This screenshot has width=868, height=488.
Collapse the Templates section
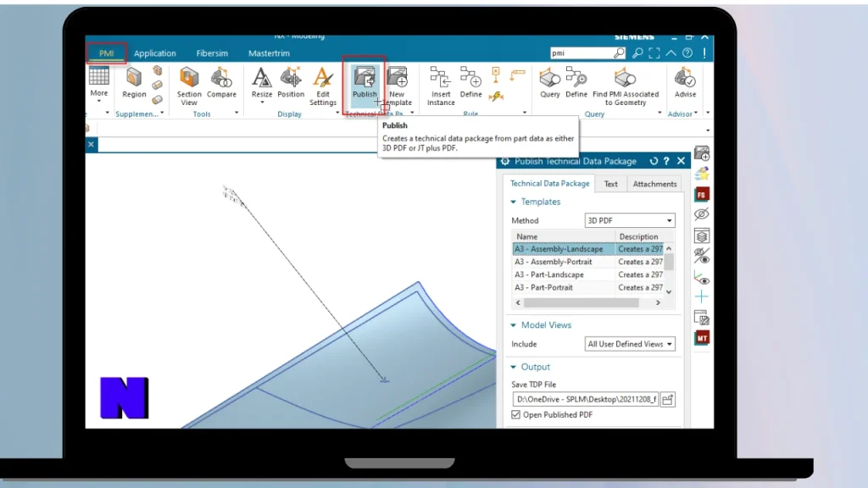click(513, 202)
